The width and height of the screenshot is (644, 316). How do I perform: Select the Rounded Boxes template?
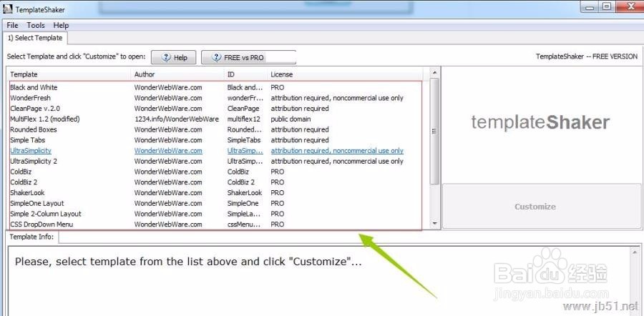click(x=215, y=129)
